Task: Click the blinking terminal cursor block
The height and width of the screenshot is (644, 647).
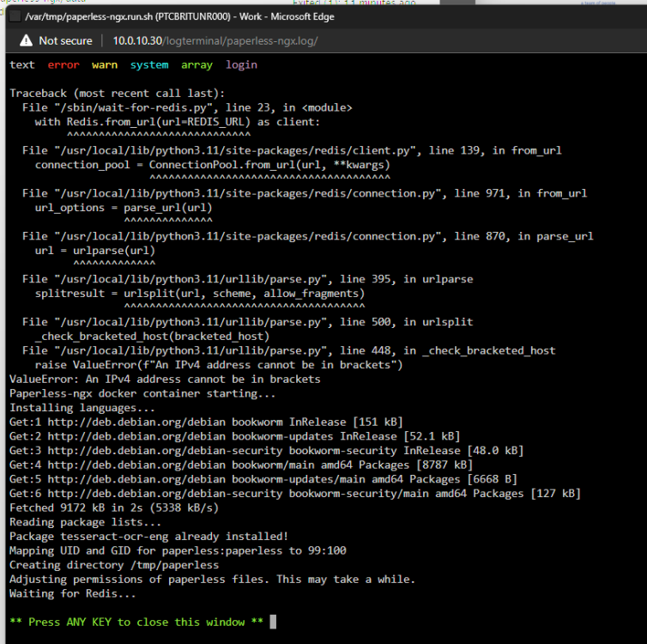Action: click(273, 622)
